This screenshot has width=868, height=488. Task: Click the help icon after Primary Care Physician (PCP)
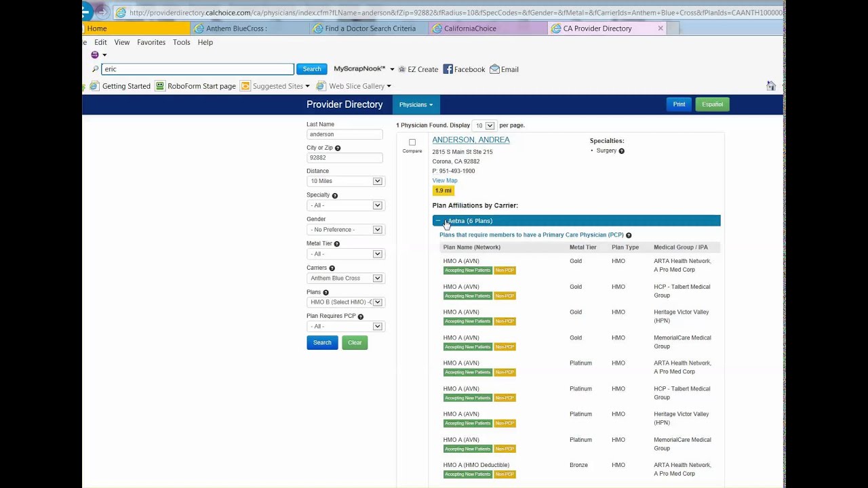[629, 235]
